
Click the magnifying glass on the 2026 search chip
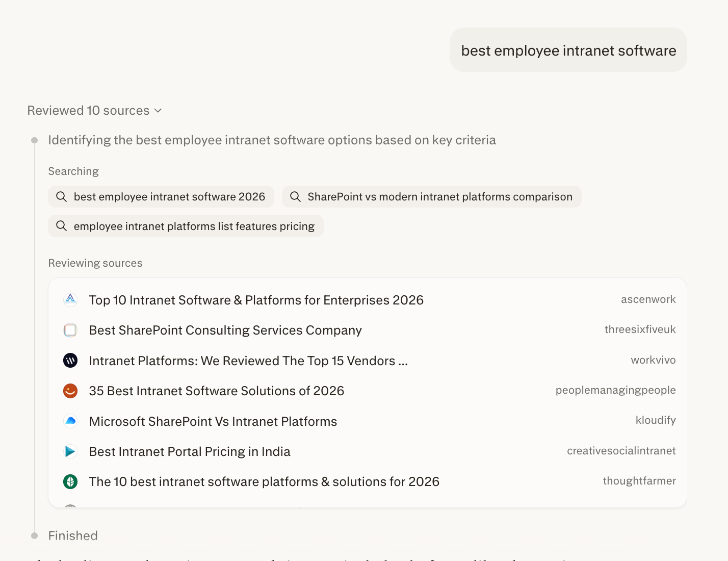tap(61, 196)
